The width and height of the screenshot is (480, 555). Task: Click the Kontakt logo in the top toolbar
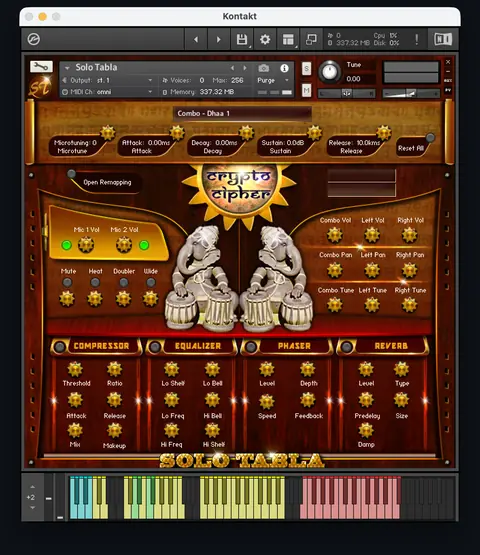34,39
